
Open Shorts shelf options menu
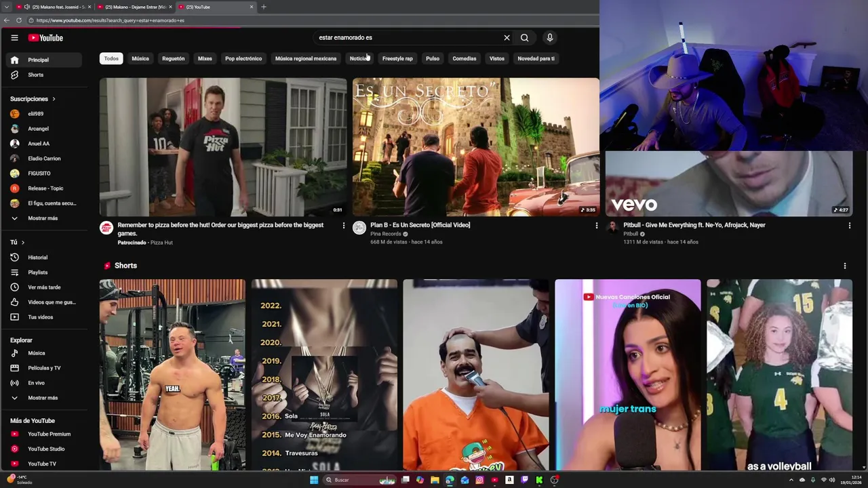pyautogui.click(x=844, y=266)
